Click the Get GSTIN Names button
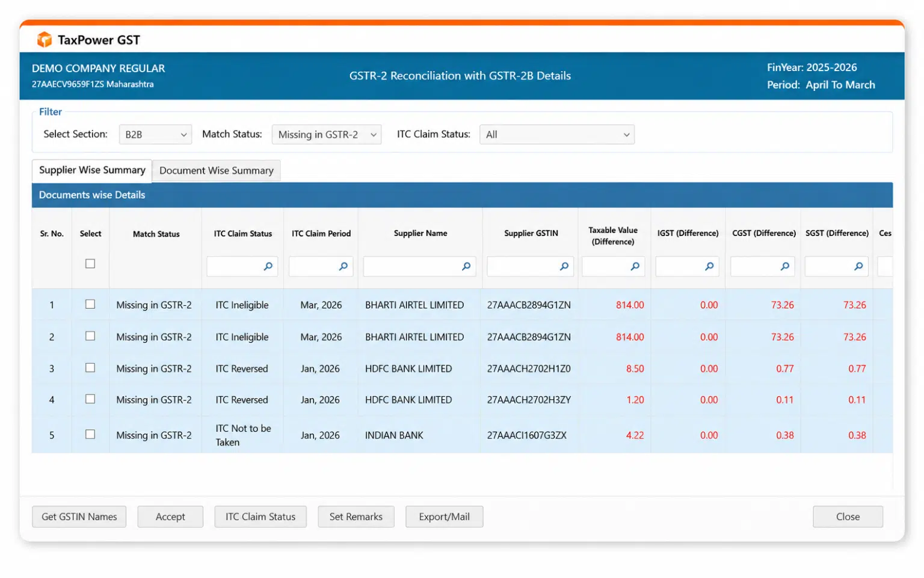 coord(79,517)
